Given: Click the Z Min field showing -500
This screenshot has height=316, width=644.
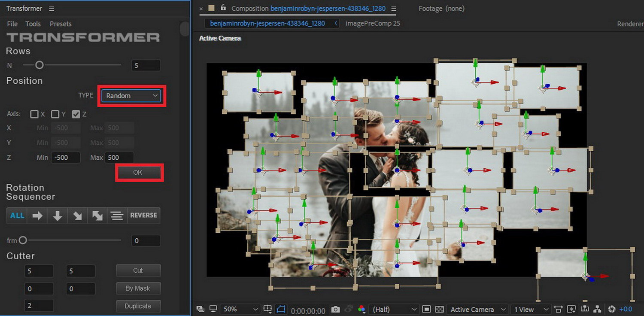Looking at the screenshot, I should point(66,158).
